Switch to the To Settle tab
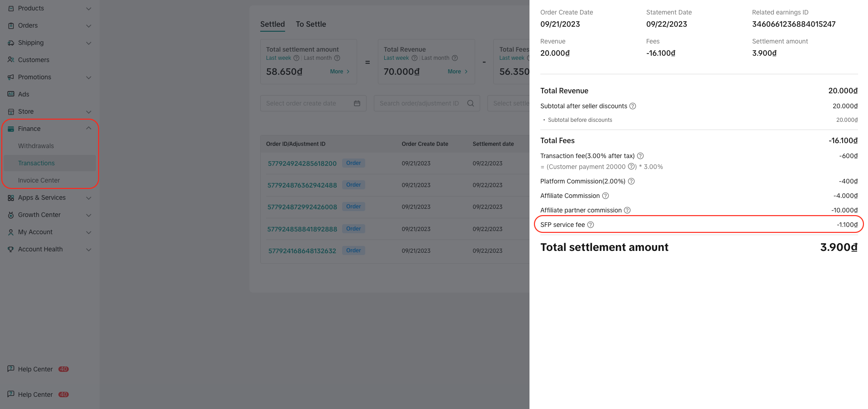 click(311, 24)
